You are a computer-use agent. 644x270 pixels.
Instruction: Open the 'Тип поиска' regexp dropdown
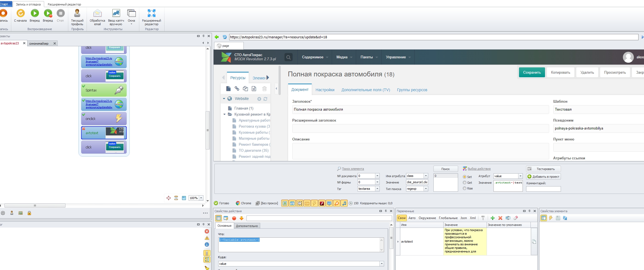coord(426,189)
